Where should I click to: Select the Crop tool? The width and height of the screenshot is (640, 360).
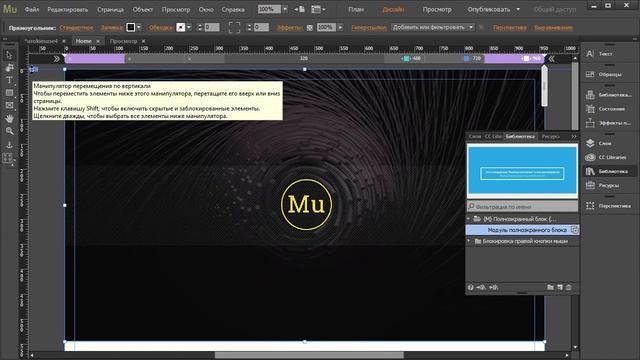pos(9,67)
